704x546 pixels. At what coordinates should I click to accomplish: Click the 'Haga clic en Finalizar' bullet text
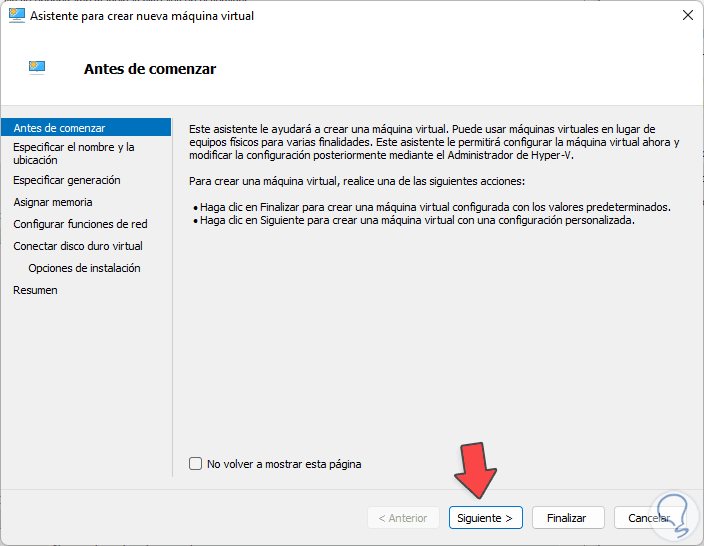tap(435, 207)
